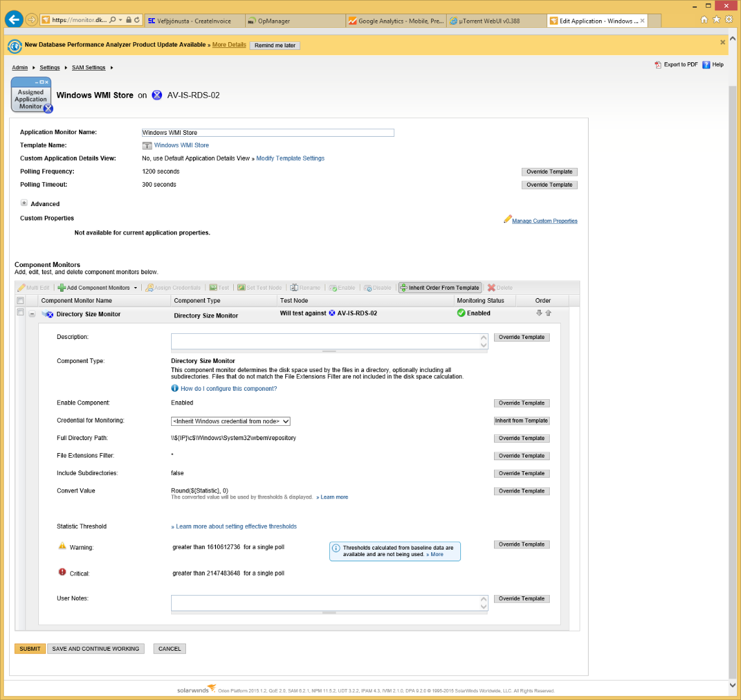The width and height of the screenshot is (741, 700).
Task: Click the Test toolbar item
Action: [219, 288]
